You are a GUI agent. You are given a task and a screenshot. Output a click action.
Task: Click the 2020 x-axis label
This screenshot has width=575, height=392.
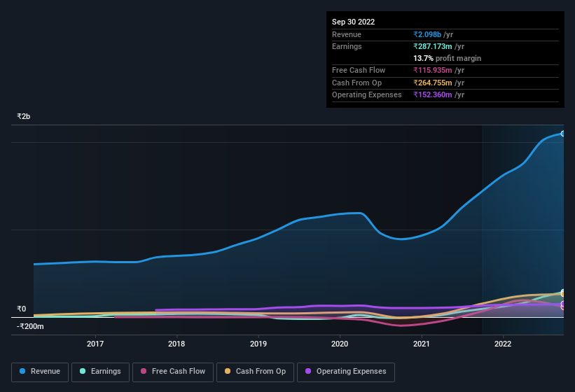(340, 344)
